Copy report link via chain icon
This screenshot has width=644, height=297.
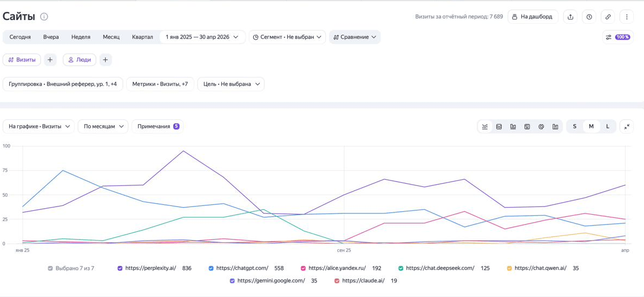point(608,17)
